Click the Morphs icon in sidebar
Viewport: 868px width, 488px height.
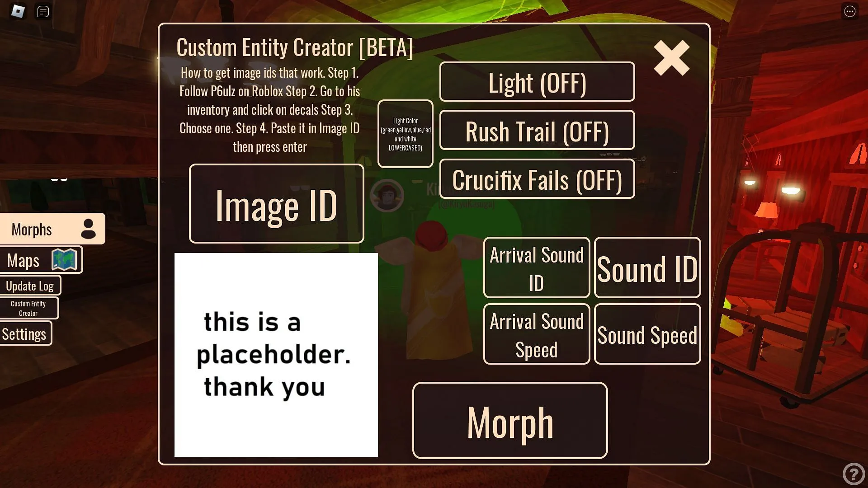[90, 228]
